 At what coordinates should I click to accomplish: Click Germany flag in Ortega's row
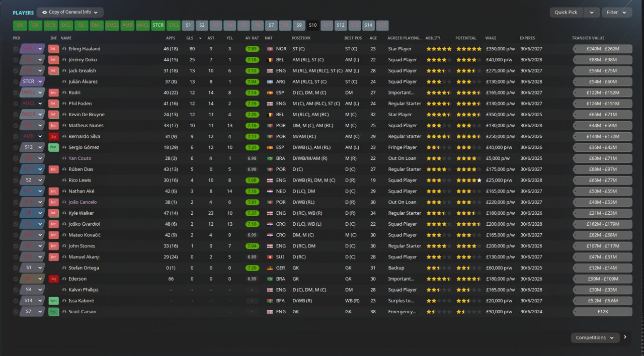[270, 268]
